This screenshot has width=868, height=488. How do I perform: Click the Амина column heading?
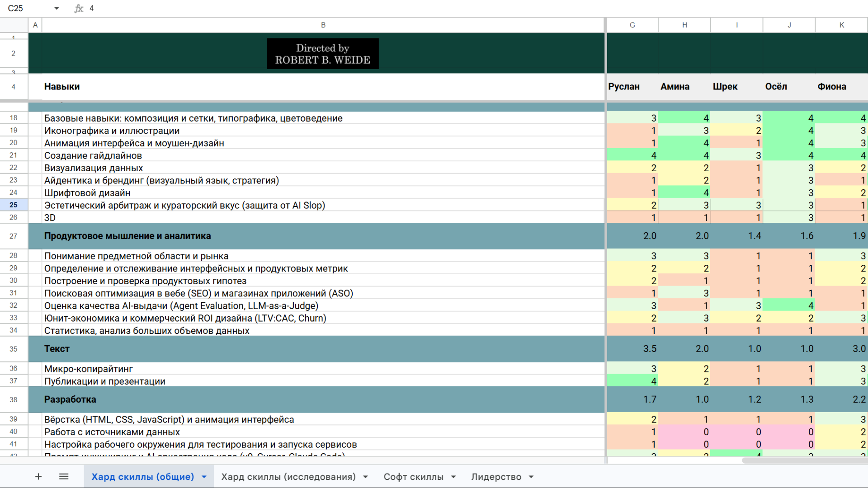[x=684, y=87]
